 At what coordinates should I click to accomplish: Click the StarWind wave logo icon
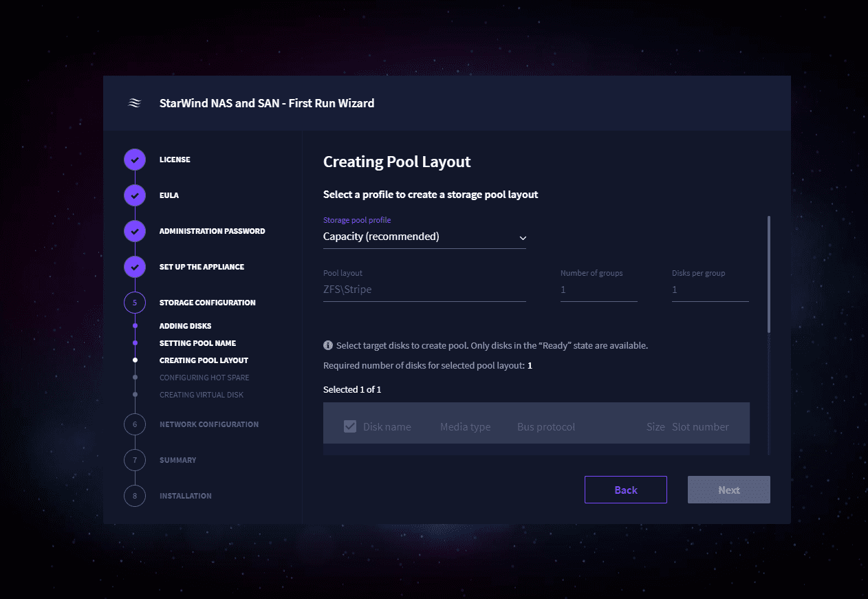coord(135,103)
